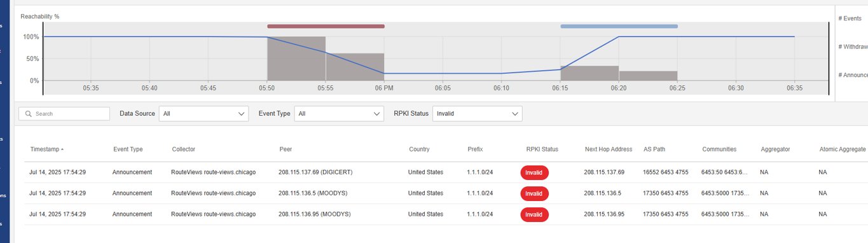Image resolution: width=868 pixels, height=243 pixels.
Task: Select the tallest grey bar at 05:50
Action: click(x=296, y=59)
